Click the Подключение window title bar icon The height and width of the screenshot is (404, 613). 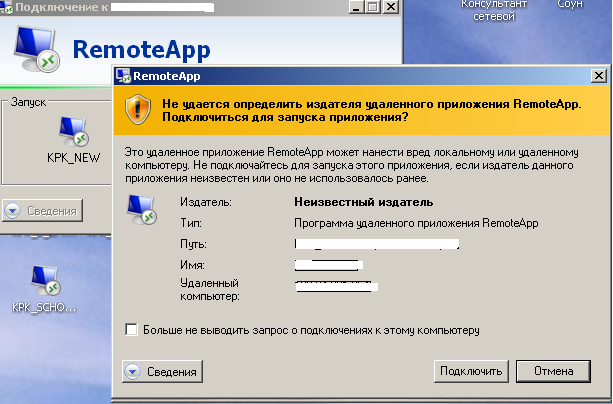click(6, 7)
